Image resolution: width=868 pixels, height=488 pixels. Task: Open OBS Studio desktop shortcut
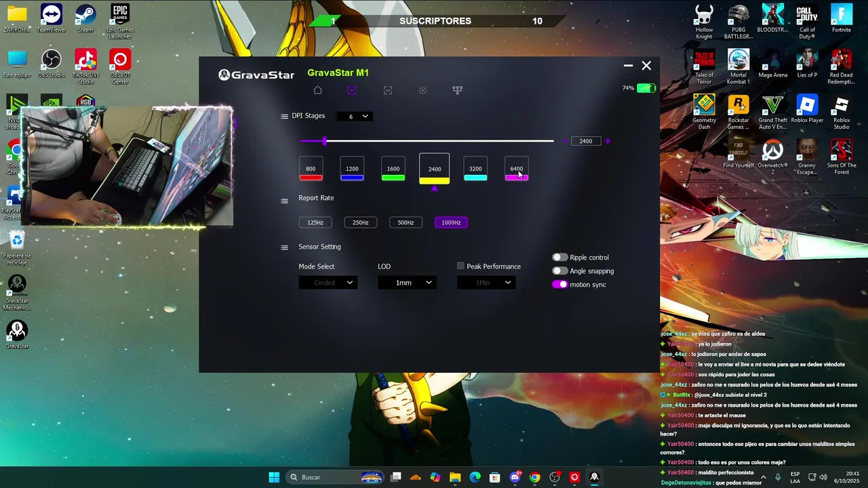52,64
